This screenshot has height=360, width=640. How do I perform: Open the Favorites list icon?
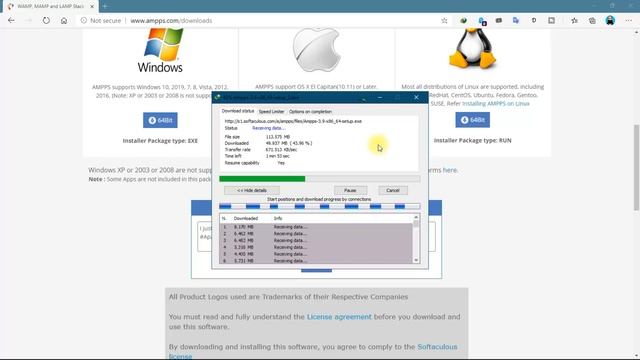click(574, 20)
